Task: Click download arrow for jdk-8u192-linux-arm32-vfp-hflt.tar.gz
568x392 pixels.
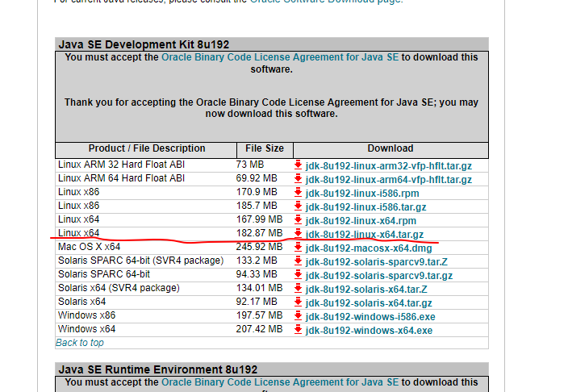Action: pos(298,165)
